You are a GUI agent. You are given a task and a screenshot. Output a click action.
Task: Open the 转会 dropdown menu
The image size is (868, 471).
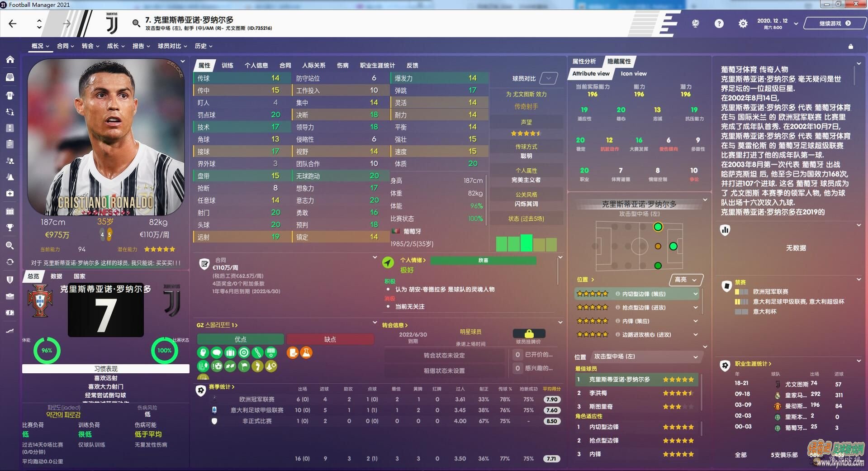[x=90, y=46]
